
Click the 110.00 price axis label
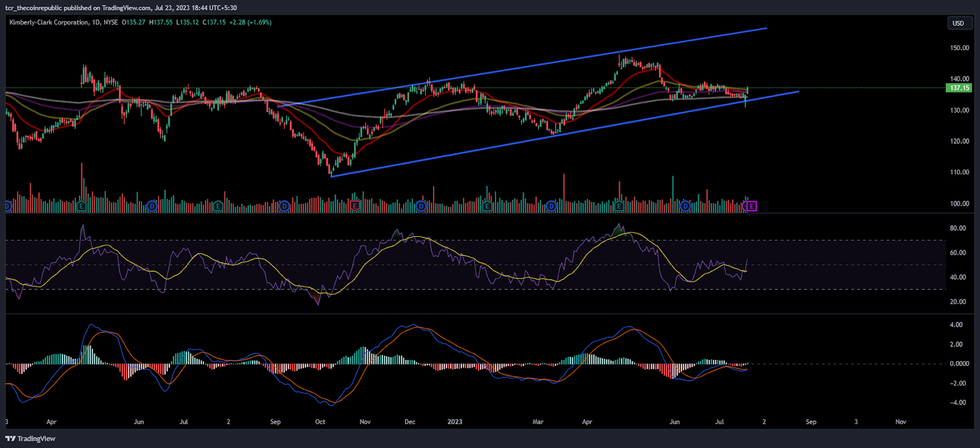coord(959,173)
